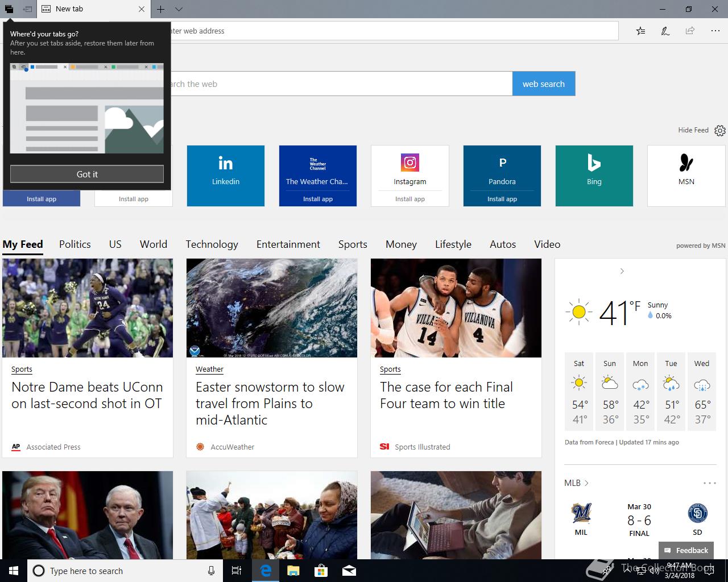
Task: Open Easter snowstorm article headline
Action: tap(270, 404)
